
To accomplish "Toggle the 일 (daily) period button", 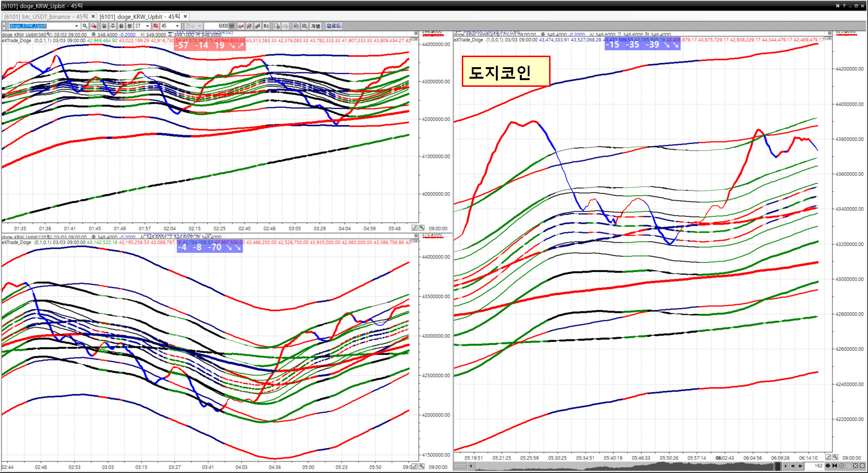I will click(x=104, y=26).
